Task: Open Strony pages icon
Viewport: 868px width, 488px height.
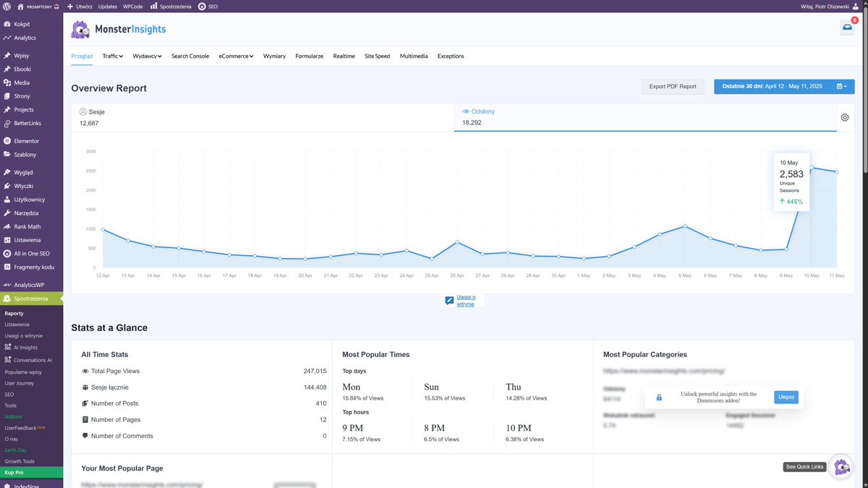Action: tap(7, 96)
